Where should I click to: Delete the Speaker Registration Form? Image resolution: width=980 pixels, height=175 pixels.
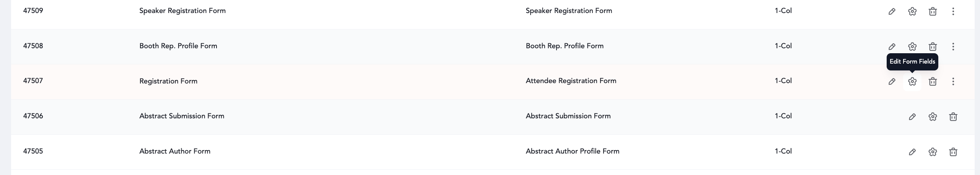pyautogui.click(x=933, y=11)
